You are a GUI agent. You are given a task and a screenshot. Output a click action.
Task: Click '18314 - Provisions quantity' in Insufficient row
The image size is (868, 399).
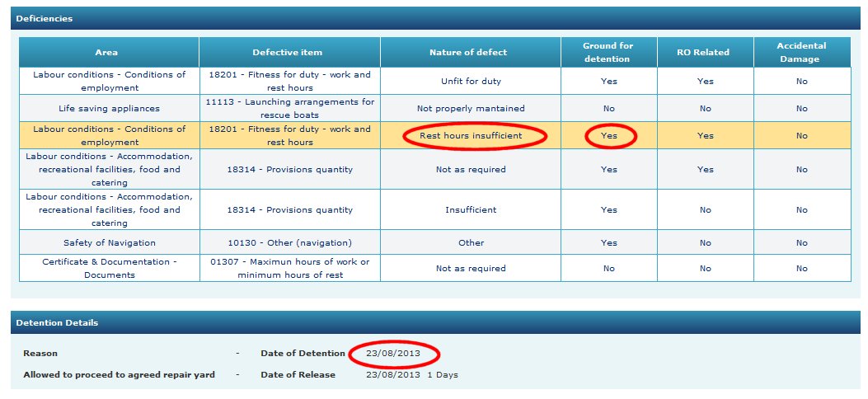pos(290,209)
